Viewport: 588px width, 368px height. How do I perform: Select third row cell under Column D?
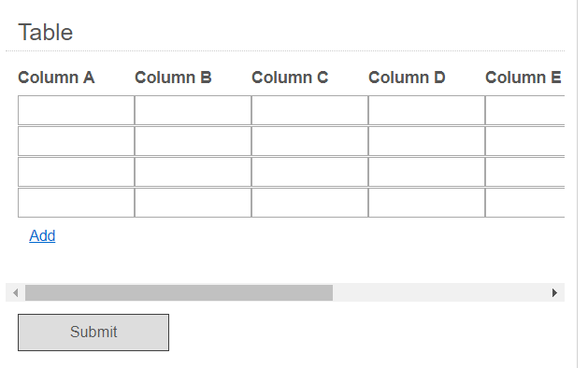pyautogui.click(x=426, y=172)
